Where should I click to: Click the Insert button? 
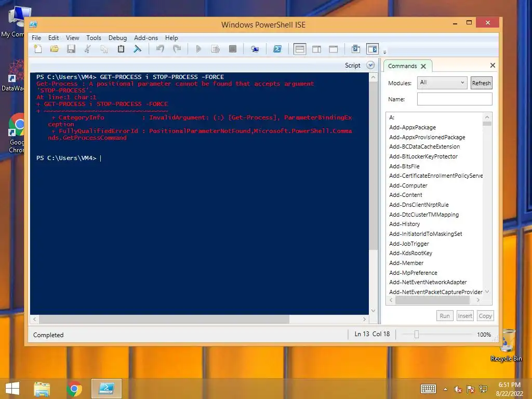465,316
